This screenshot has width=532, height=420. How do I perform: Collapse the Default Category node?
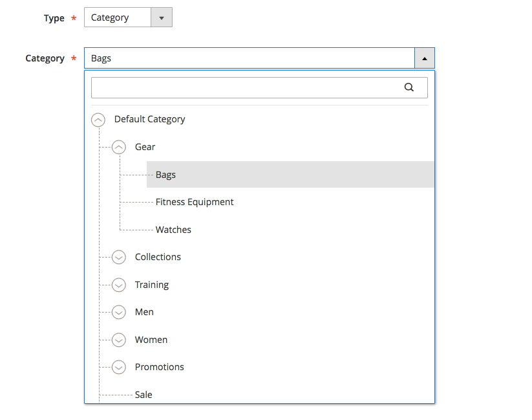tap(98, 120)
